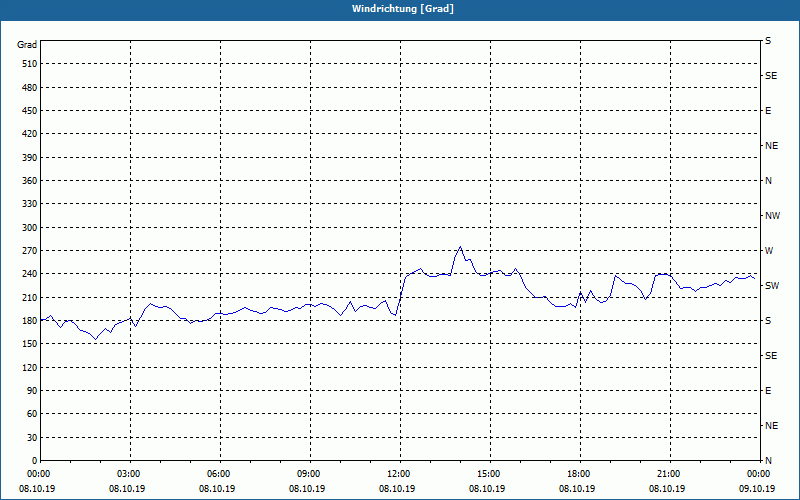Image resolution: width=800 pixels, height=500 pixels.
Task: Click the 06:00 time label
Action: click(217, 474)
